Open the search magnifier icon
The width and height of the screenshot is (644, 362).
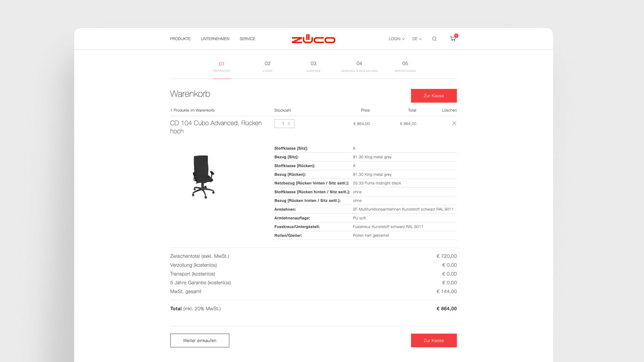[434, 39]
